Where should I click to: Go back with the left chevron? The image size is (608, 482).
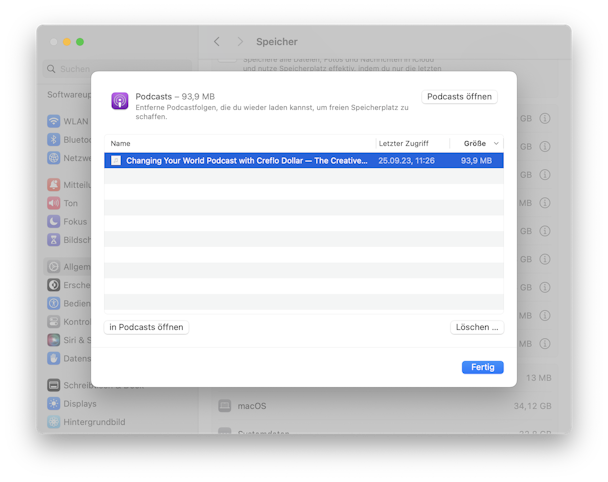pos(217,41)
